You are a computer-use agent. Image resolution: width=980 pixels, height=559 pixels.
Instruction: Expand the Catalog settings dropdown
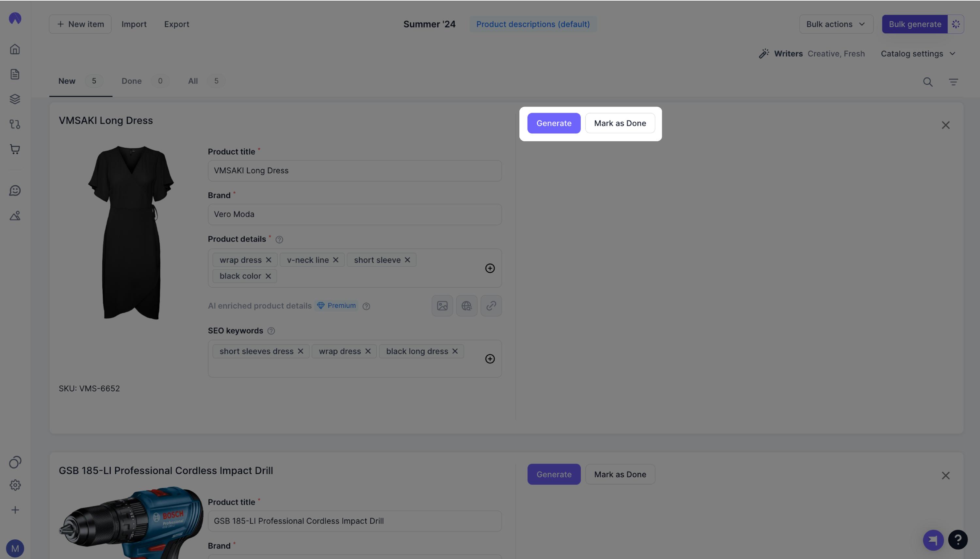[918, 54]
